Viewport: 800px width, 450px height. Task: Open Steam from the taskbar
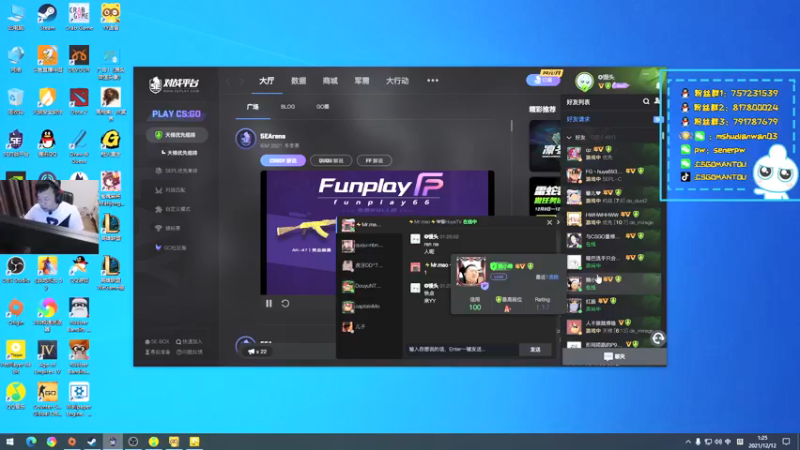[92, 442]
